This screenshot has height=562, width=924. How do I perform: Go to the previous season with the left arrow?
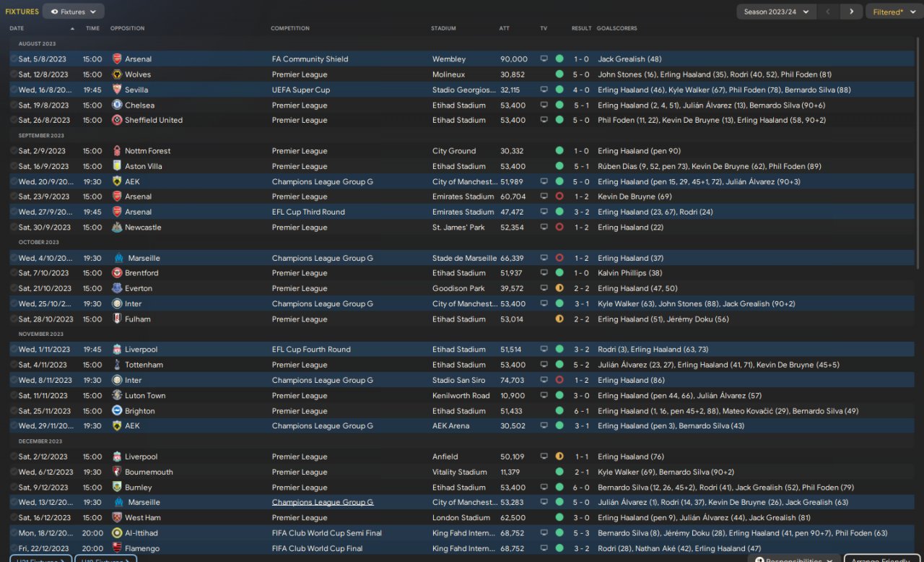click(828, 12)
